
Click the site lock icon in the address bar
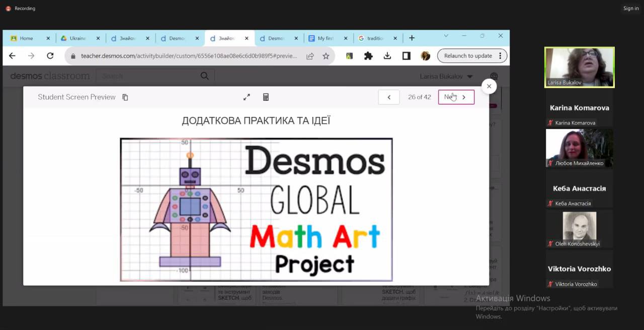click(73, 56)
